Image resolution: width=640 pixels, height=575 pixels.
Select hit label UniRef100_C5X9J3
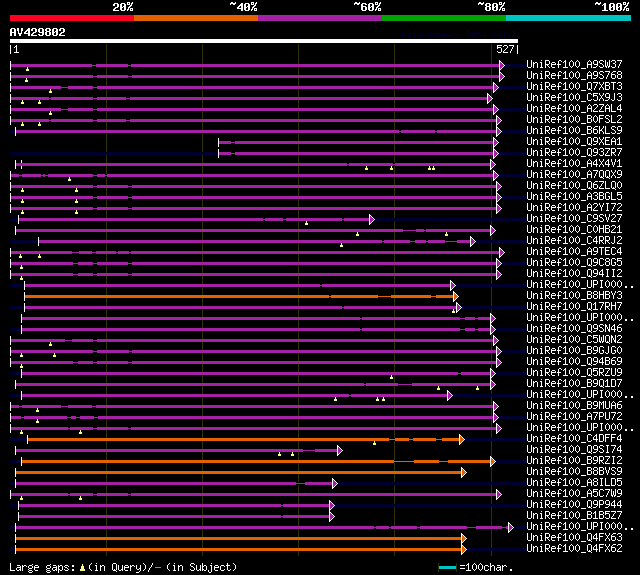pyautogui.click(x=574, y=98)
